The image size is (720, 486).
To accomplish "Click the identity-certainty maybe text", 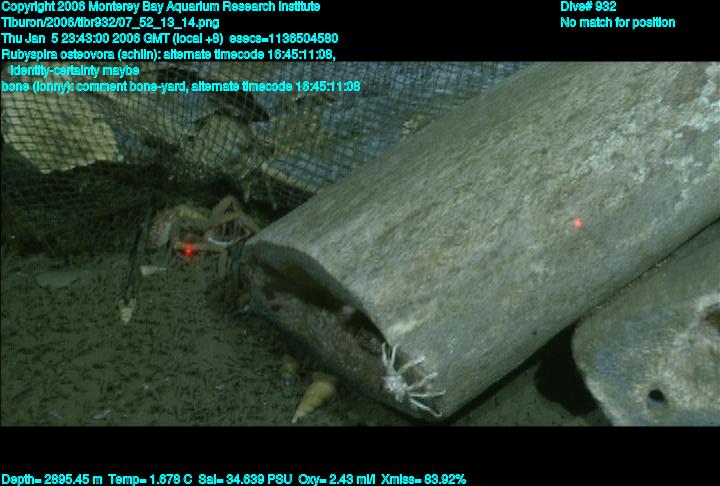I will pos(75,71).
